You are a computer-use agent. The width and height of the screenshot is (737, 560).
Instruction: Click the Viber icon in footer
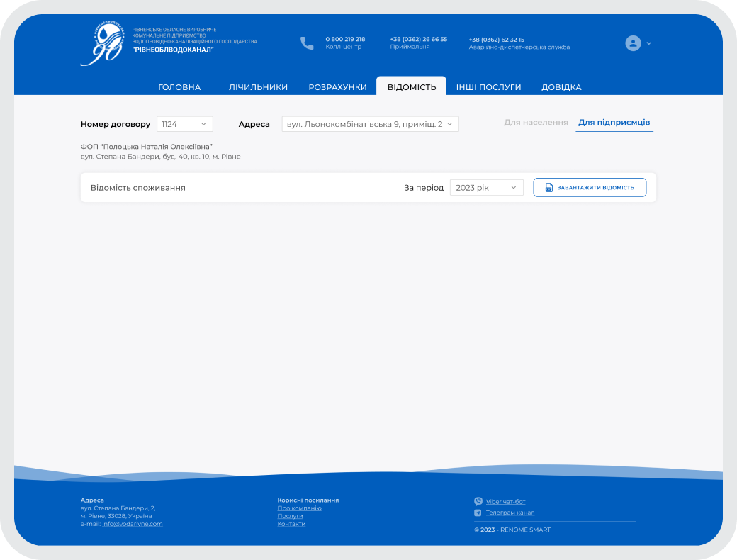478,501
